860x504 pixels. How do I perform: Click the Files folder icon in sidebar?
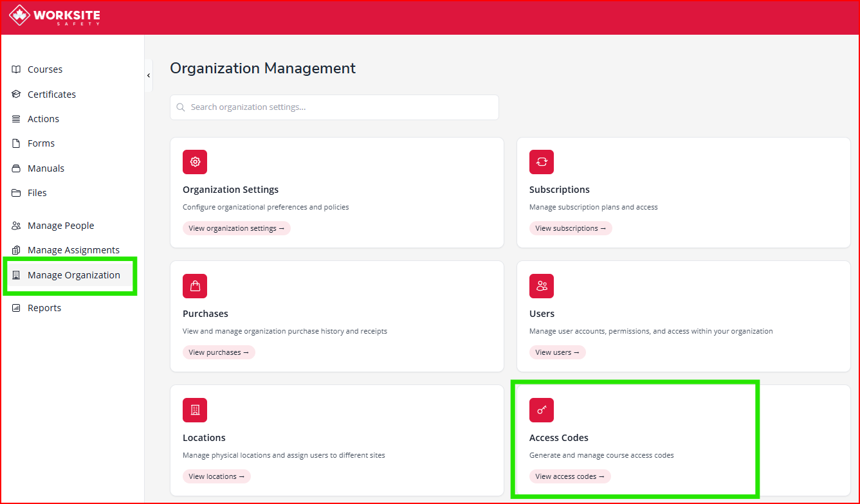pos(16,193)
